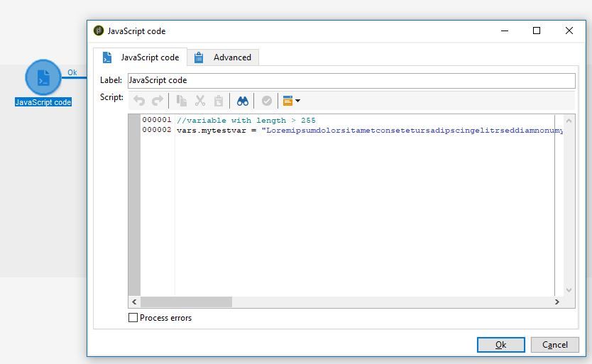The image size is (592, 364).
Task: Confirm the dialog with the Ok button
Action: 500,345
